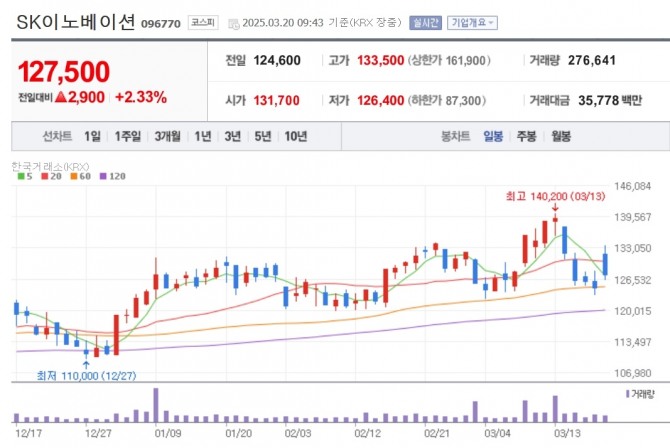Click the current price 127,500
Screen dimensions: 670x448
coord(64,71)
